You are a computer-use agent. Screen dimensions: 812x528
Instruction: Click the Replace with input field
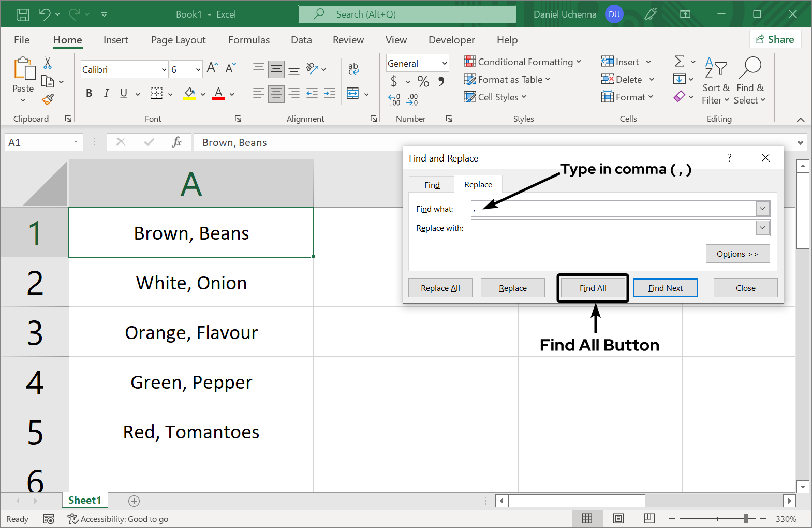pos(613,228)
